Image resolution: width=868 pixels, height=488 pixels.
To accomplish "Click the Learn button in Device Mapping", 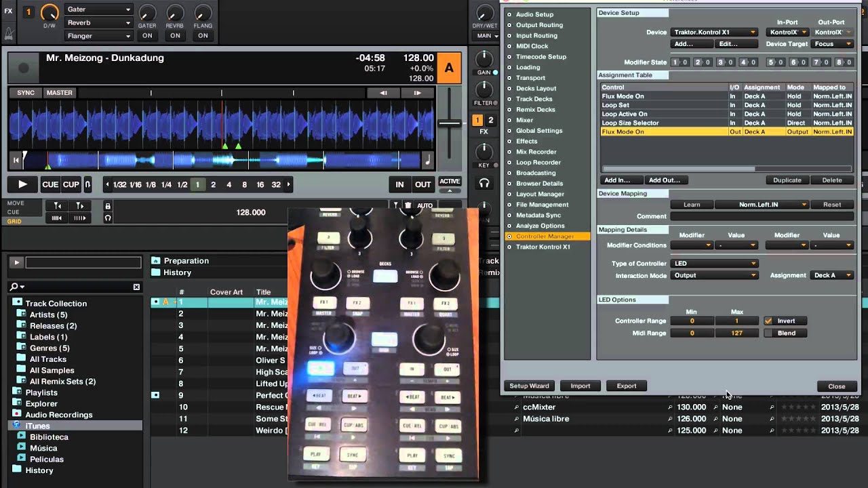I will point(692,205).
